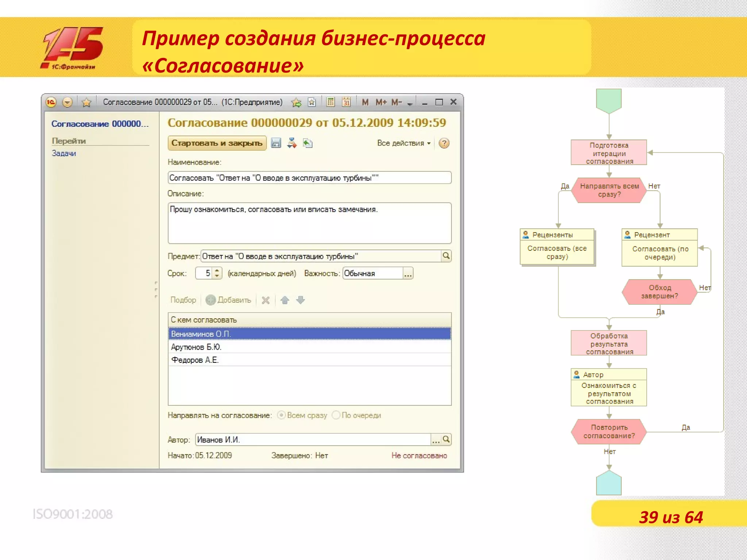The width and height of the screenshot is (747, 560).
Task: Select the 'Всем сразу' radio option
Action: 281,415
